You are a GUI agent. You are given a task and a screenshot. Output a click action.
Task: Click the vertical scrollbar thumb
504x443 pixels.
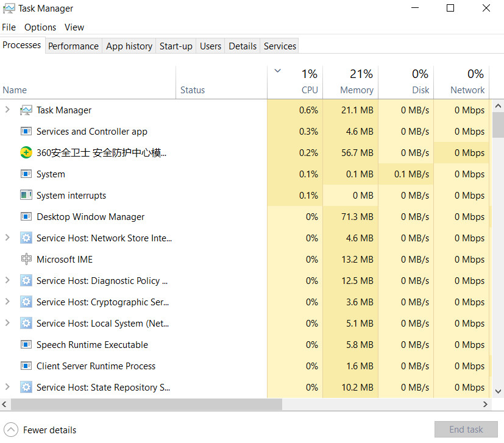(x=498, y=125)
